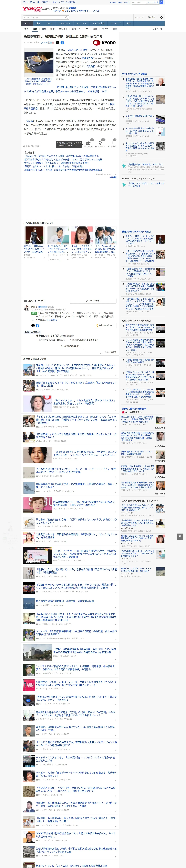Switch to the スポーツ category
The width and height of the screenshot is (186, 868).
(x=76, y=29)
